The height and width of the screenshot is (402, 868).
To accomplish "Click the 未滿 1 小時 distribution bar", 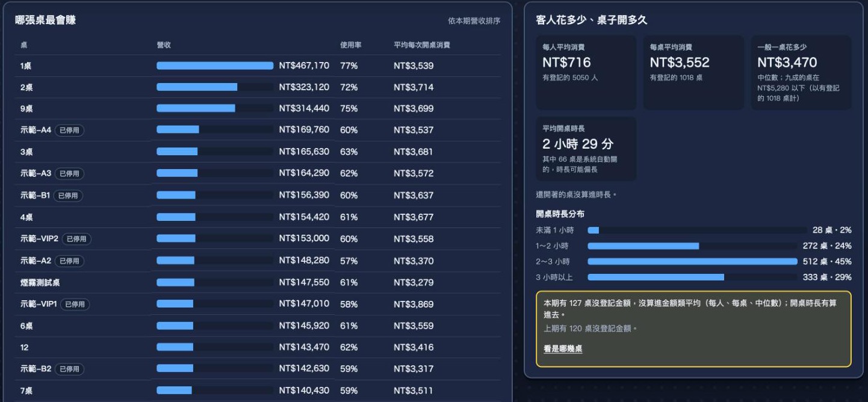I will pyautogui.click(x=697, y=230).
